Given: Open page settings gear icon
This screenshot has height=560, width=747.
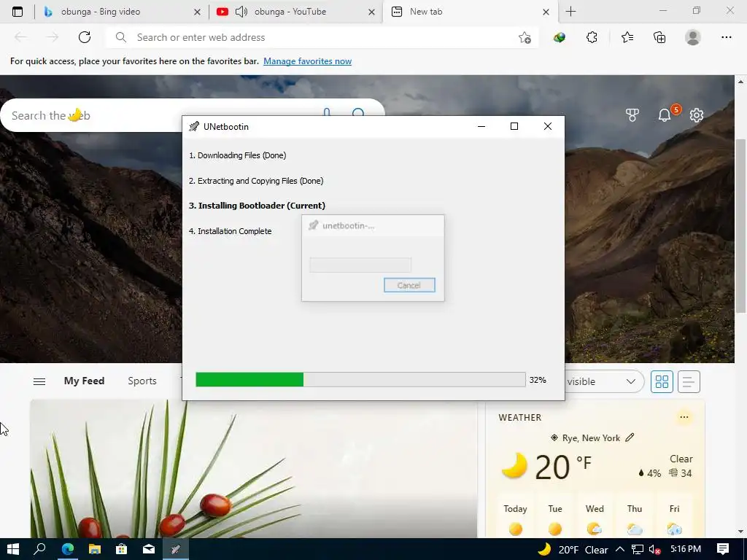Looking at the screenshot, I should [x=697, y=114].
